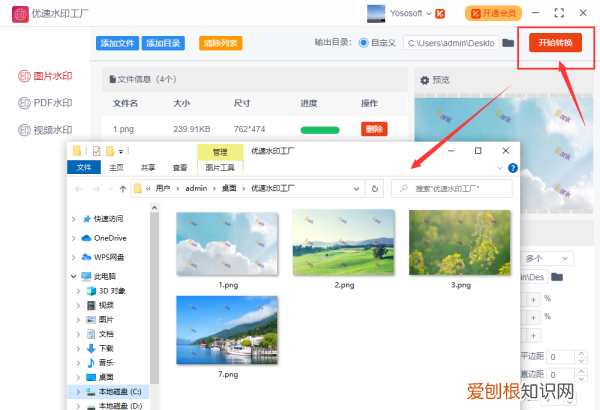Click the Explorer up-folder arrow
The image size is (600, 410).
pyautogui.click(x=123, y=189)
